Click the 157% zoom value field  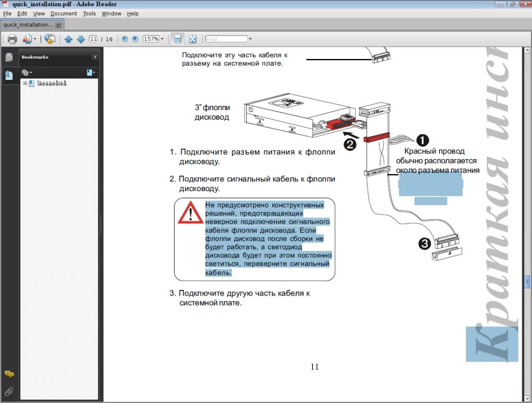point(151,39)
